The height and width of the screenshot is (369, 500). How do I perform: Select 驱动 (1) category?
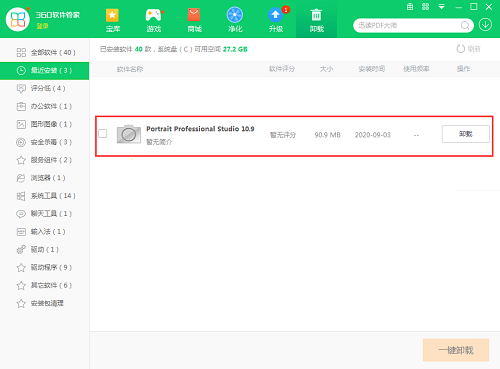click(45, 250)
